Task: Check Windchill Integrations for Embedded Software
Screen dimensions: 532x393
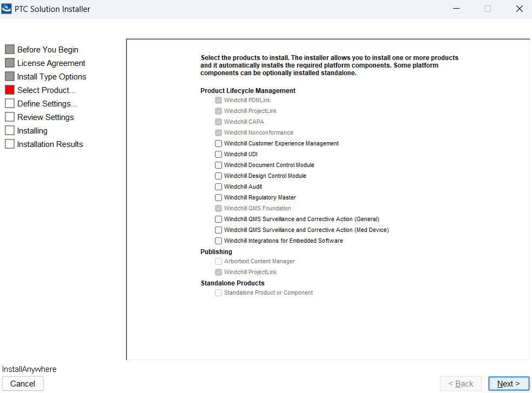Action: 219,241
